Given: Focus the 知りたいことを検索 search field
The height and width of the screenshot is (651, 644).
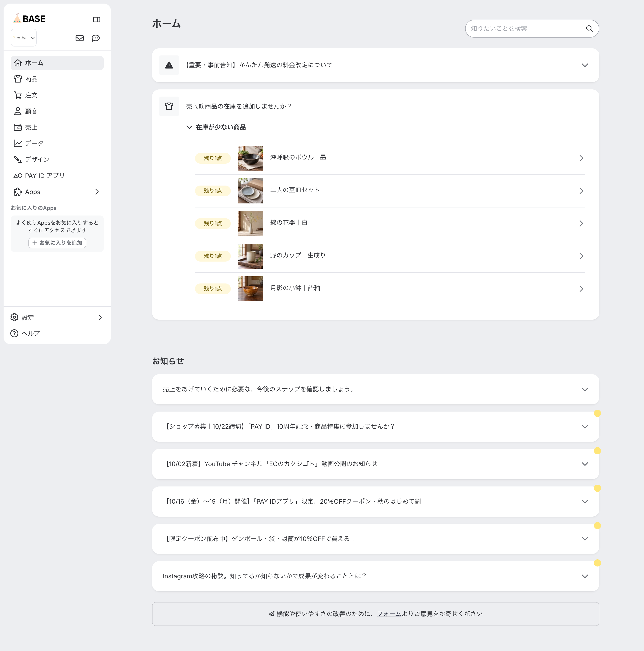Looking at the screenshot, I should tap(532, 29).
